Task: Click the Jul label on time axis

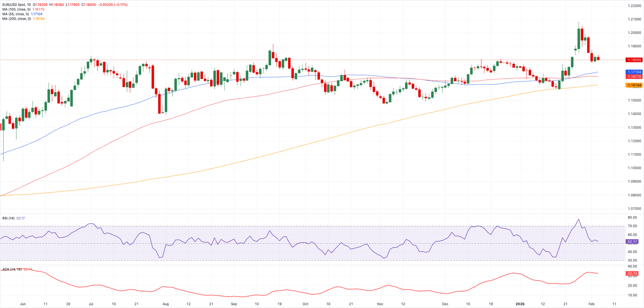Action: (91, 303)
